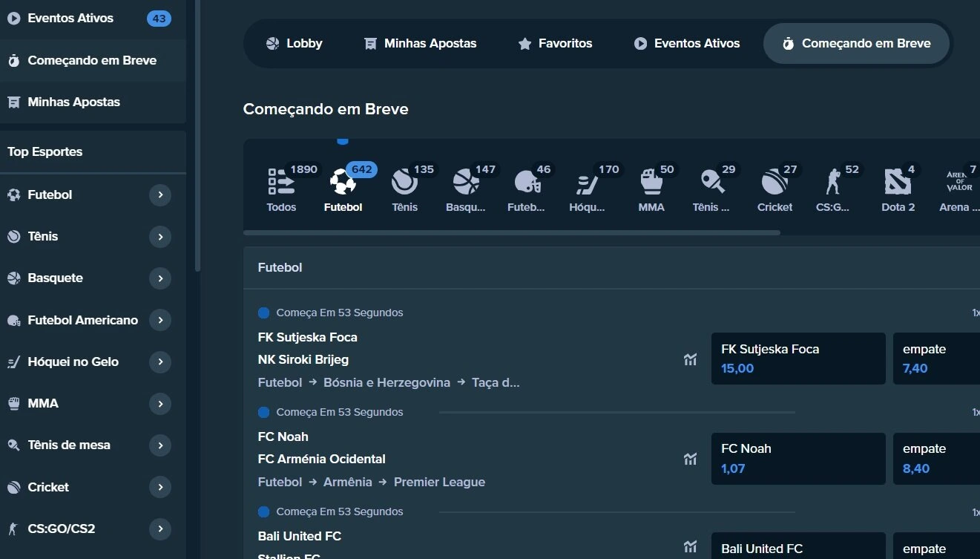The height and width of the screenshot is (559, 980).
Task: Open stats icon for FK Sutjeska Foca match
Action: tap(691, 359)
